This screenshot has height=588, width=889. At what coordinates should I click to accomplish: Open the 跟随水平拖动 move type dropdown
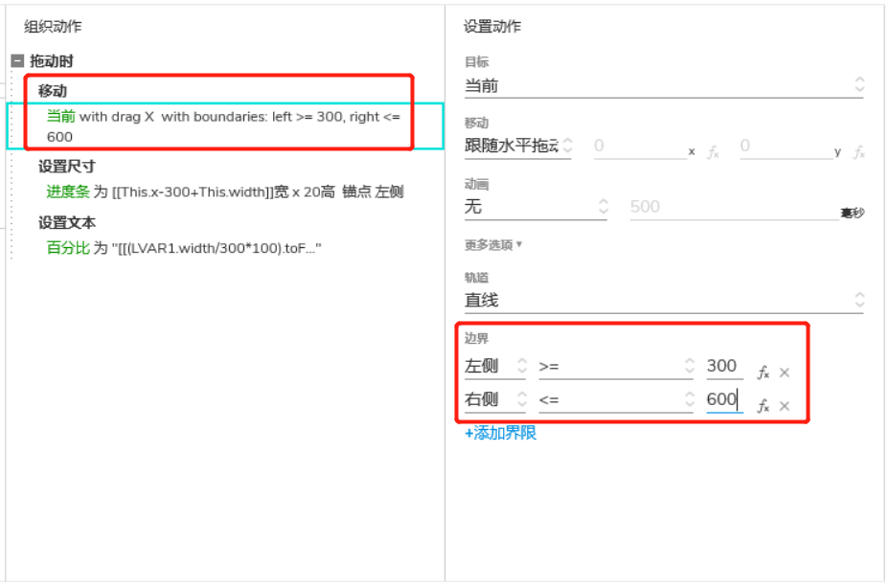[x=518, y=146]
